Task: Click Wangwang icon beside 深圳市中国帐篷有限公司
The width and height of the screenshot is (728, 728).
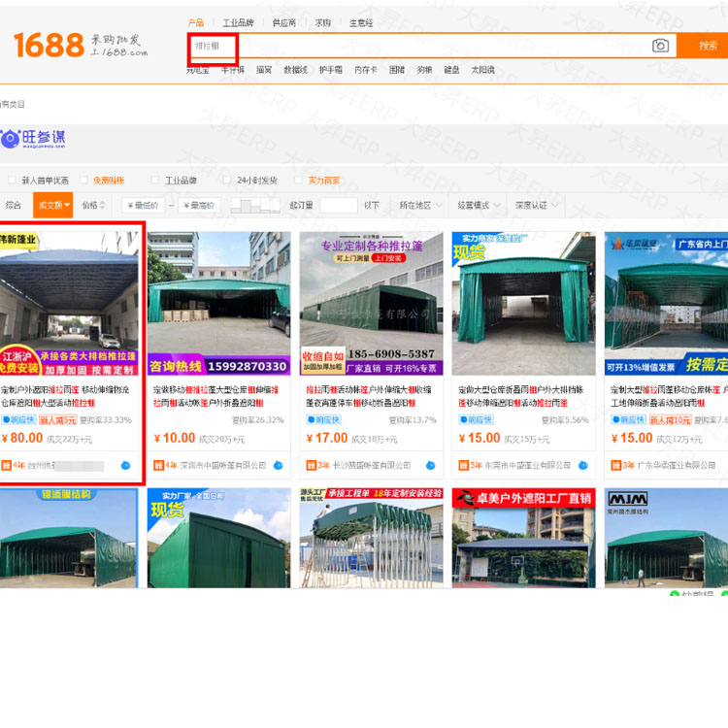Action: [279, 465]
